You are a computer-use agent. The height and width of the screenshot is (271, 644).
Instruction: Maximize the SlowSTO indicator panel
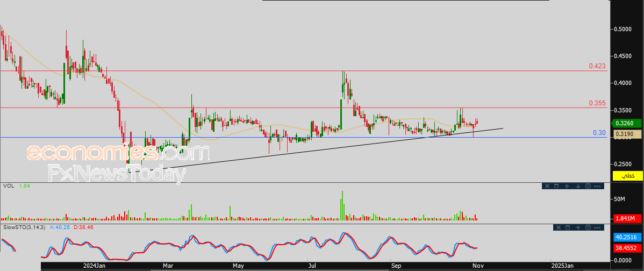pyautogui.click(x=568, y=227)
